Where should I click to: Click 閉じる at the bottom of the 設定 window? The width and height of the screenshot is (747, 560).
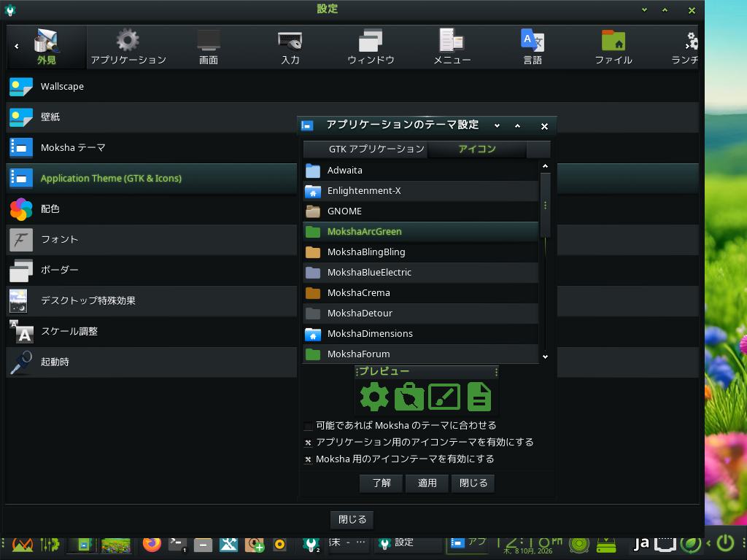tap(352, 519)
